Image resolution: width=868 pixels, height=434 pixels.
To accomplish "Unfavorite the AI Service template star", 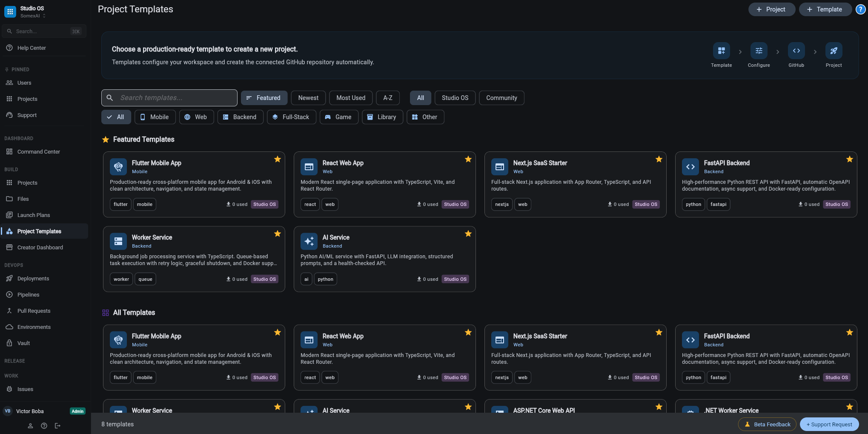I will coord(468,234).
